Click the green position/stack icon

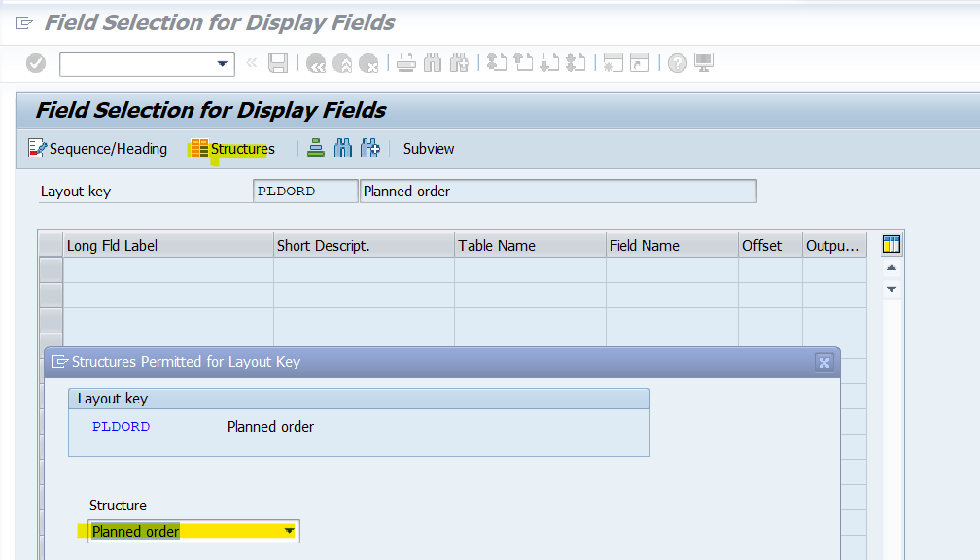point(316,148)
